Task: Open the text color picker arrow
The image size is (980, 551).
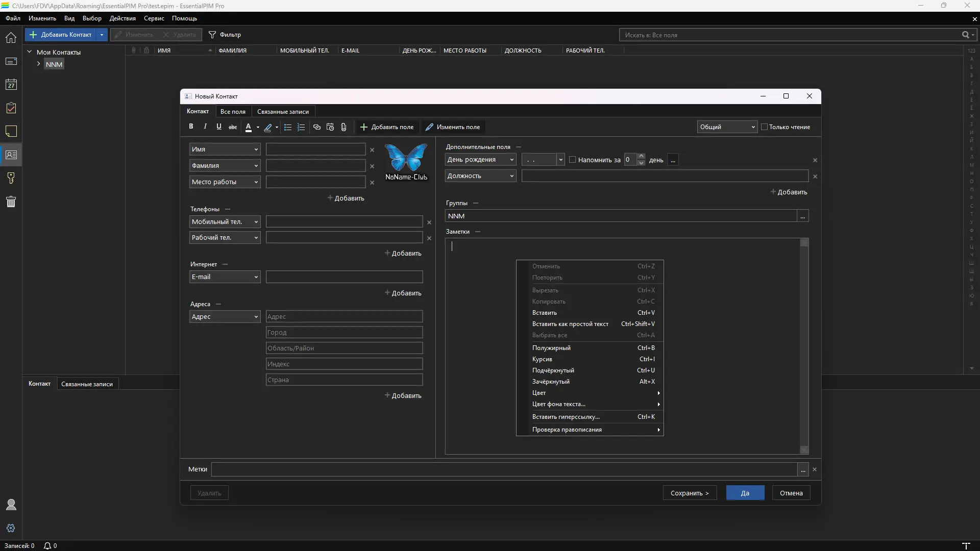Action: click(258, 128)
